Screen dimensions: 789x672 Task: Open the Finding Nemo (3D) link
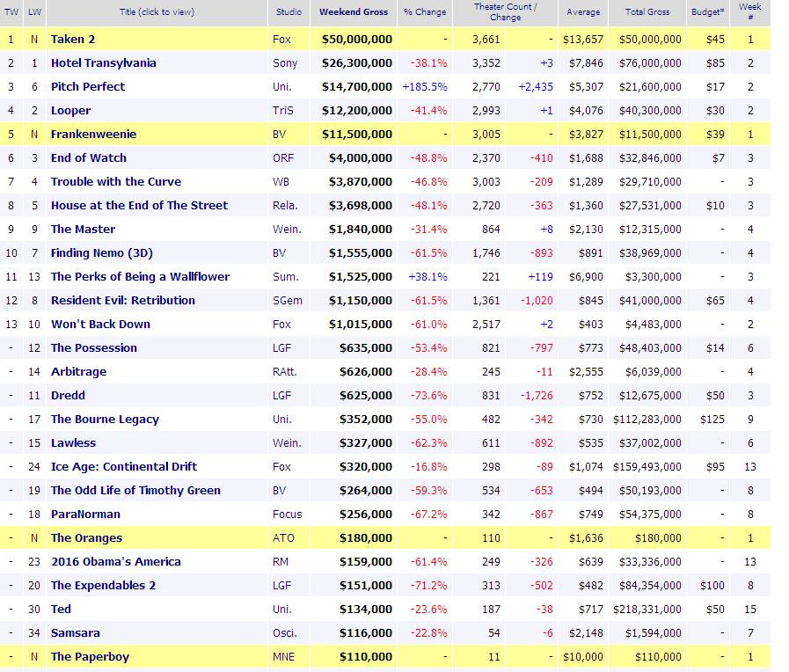coord(102,253)
